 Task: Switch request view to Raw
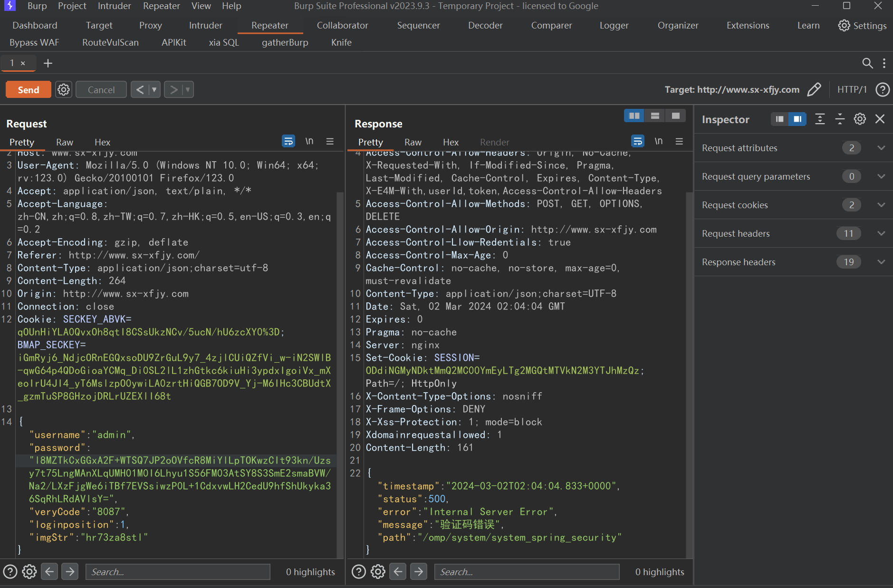pos(65,142)
